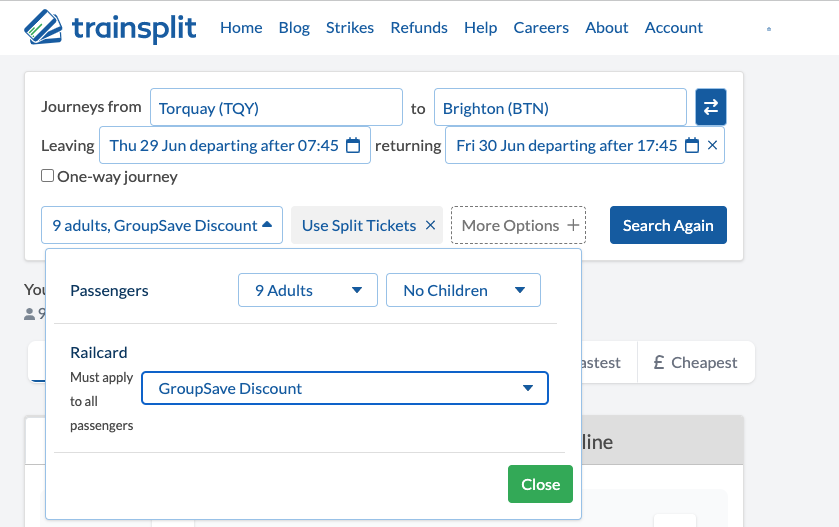Screen dimensions: 839x527
Task: Swap origin and destination stations
Action: click(711, 107)
